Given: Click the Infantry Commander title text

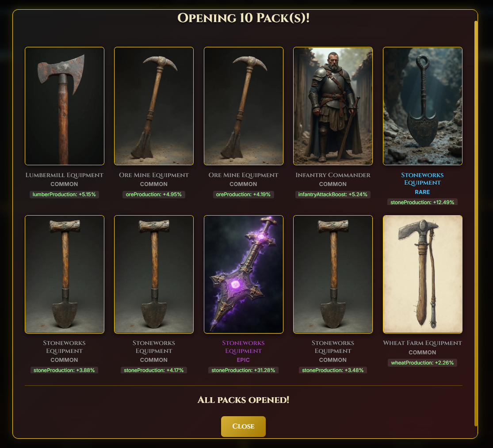Looking at the screenshot, I should [x=332, y=175].
